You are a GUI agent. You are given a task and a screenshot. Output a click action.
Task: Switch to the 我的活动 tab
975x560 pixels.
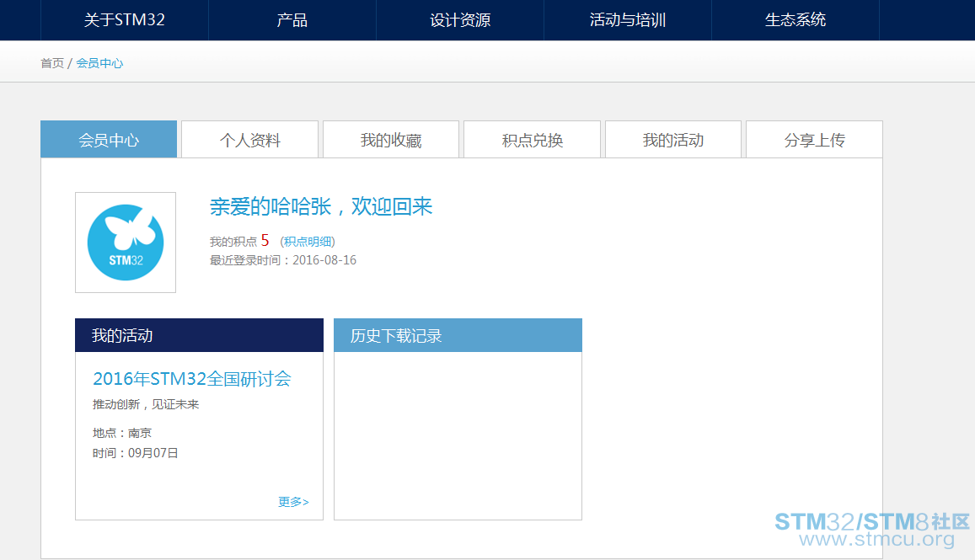click(673, 140)
